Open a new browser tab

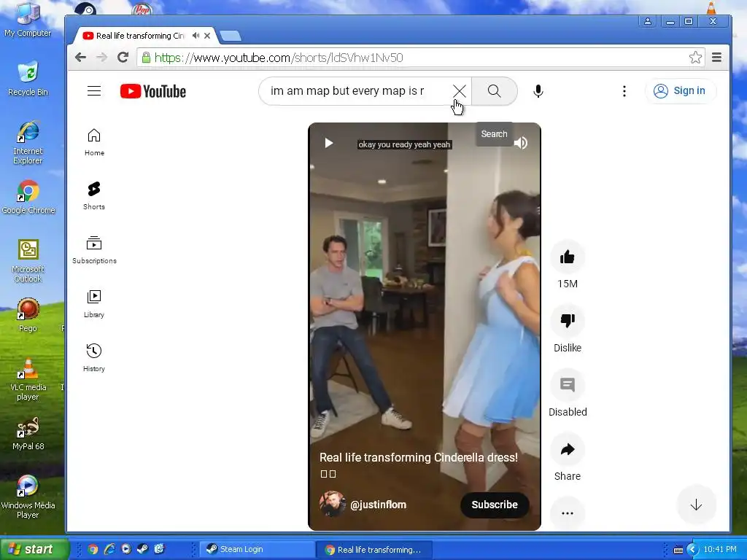(x=231, y=36)
